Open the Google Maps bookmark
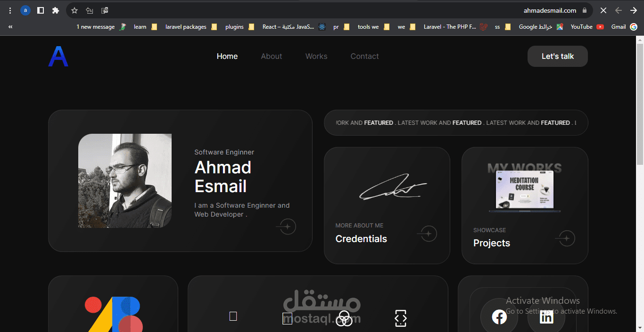The height and width of the screenshot is (332, 644). point(541,27)
